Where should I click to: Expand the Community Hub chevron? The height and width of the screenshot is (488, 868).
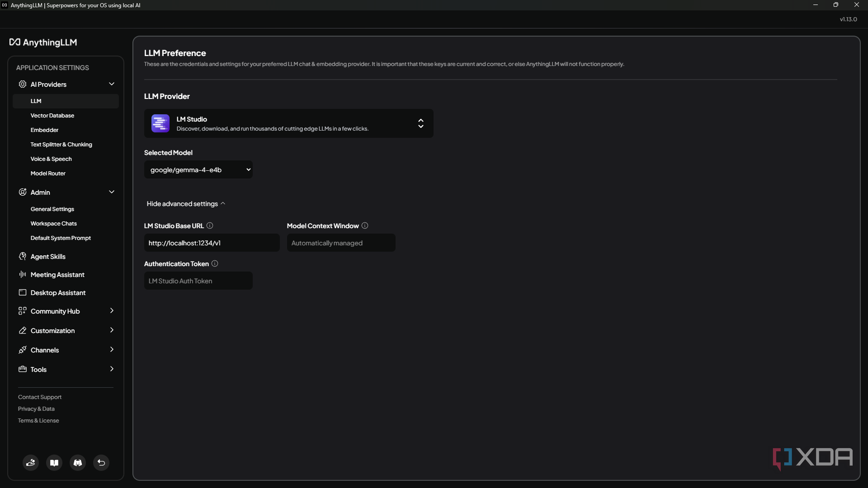pos(112,311)
